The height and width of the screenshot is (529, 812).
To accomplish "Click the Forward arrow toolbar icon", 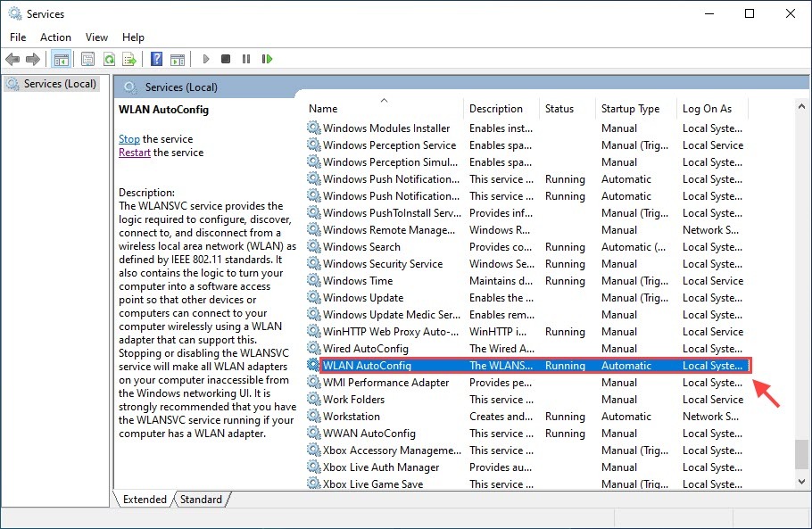I will click(x=33, y=59).
